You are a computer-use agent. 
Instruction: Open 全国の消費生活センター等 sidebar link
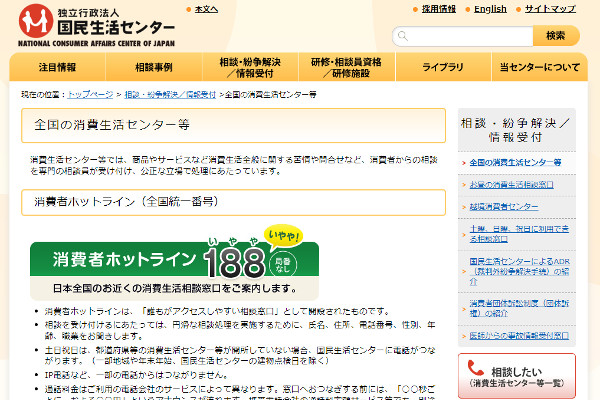click(x=515, y=162)
